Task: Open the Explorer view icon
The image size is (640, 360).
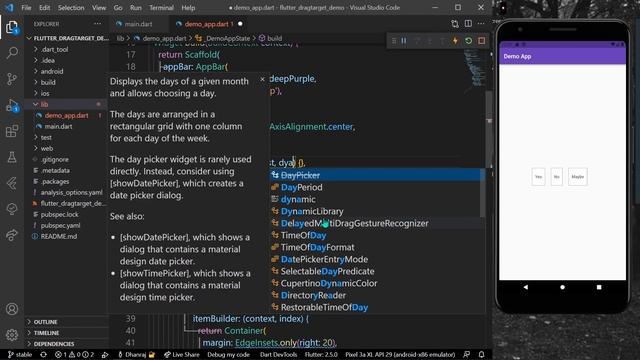Action: pos(12,28)
